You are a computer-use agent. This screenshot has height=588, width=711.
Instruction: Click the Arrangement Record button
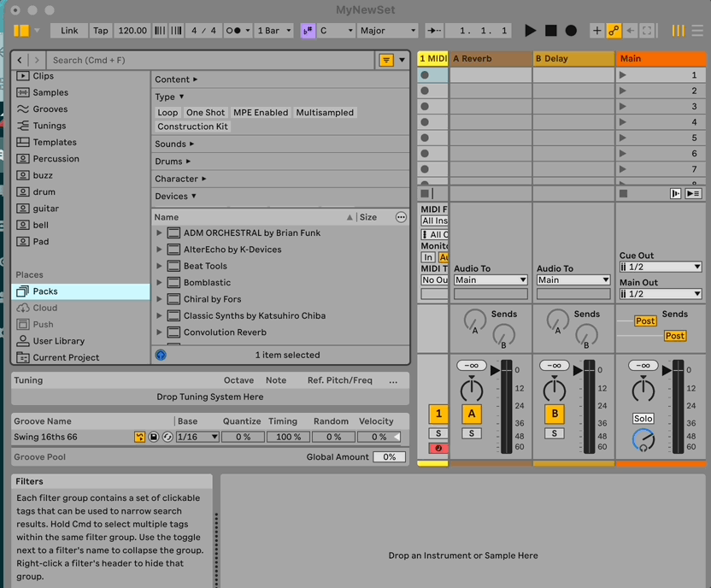(x=571, y=31)
